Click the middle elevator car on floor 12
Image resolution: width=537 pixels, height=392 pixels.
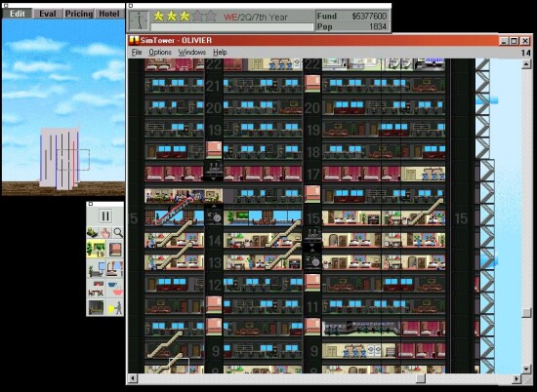click(x=312, y=283)
